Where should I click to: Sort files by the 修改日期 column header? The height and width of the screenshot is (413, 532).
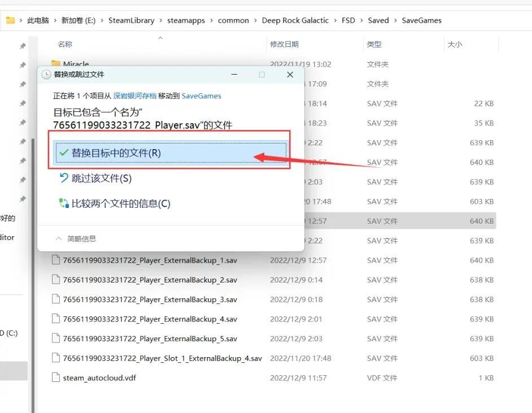click(x=284, y=44)
